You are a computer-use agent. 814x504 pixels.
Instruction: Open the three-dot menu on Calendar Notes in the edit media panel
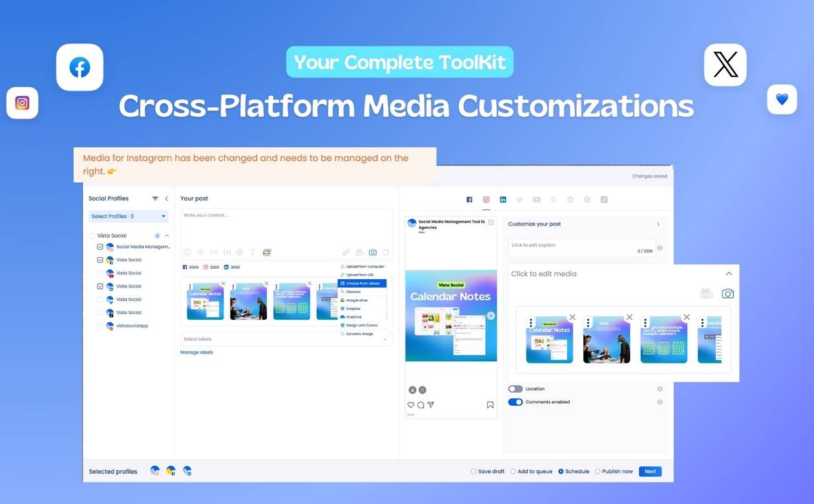point(531,322)
